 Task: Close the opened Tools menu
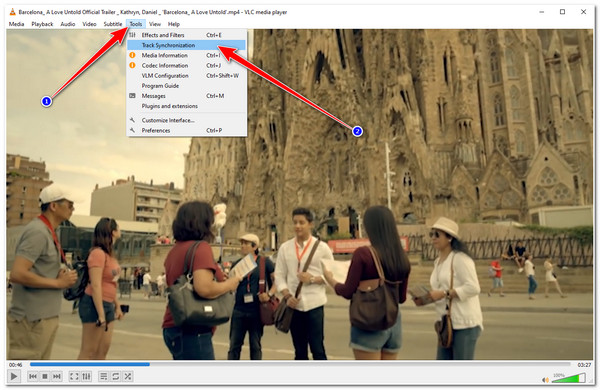click(x=136, y=24)
